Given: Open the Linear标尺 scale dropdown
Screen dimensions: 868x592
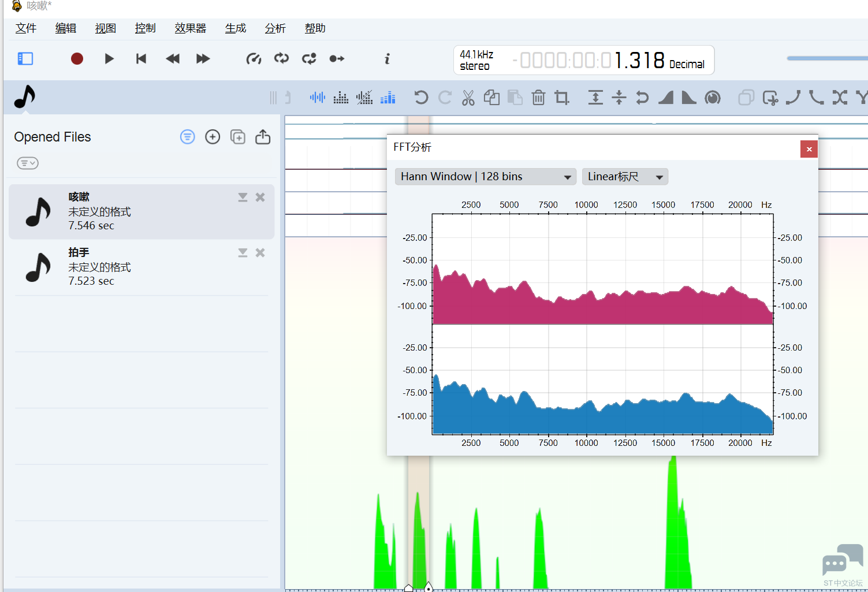Looking at the screenshot, I should click(x=624, y=177).
